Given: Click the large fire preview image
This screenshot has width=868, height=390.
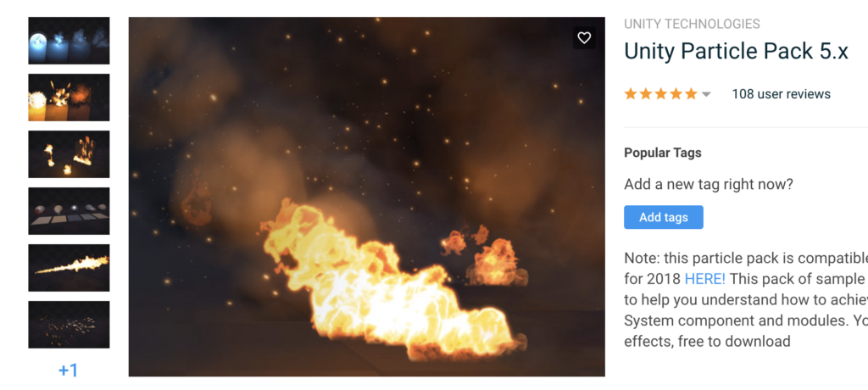Looking at the screenshot, I should click(x=366, y=197).
